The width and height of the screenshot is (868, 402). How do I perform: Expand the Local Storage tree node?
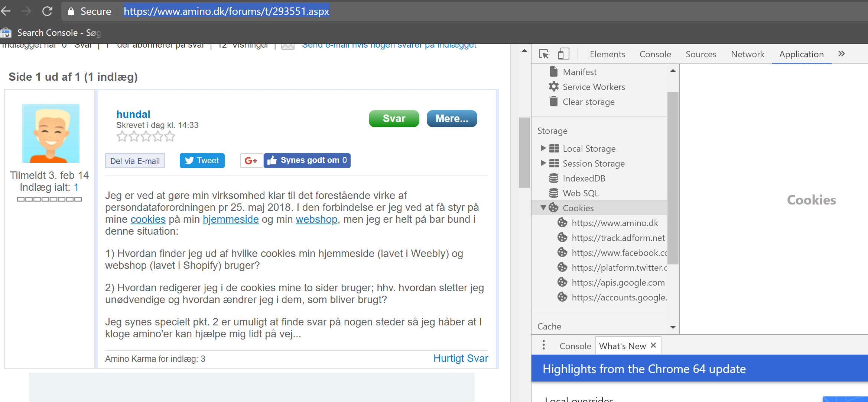pyautogui.click(x=543, y=148)
